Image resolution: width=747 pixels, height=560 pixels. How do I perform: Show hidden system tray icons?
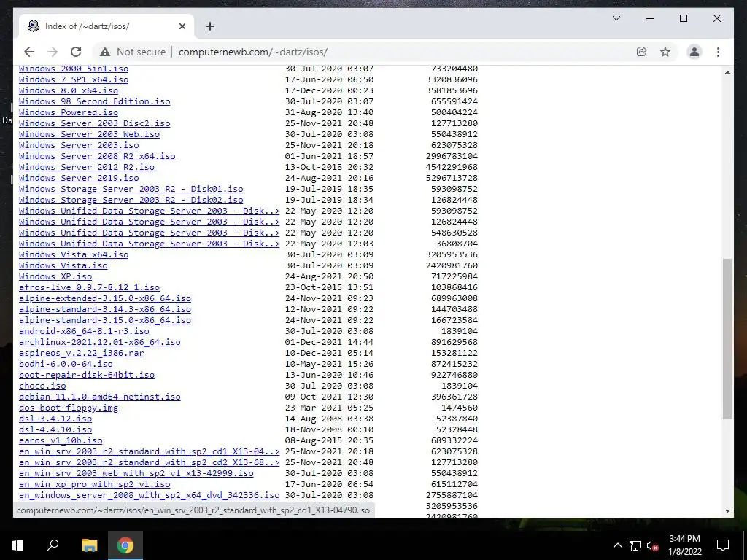[617, 545]
